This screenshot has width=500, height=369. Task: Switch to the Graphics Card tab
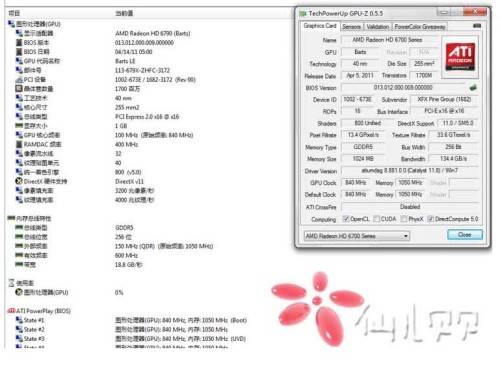click(320, 26)
